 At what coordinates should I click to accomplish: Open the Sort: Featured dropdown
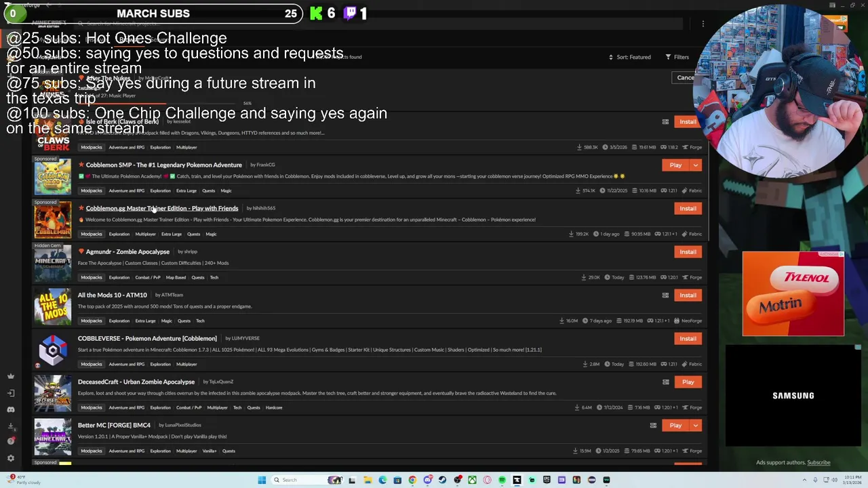tap(629, 57)
